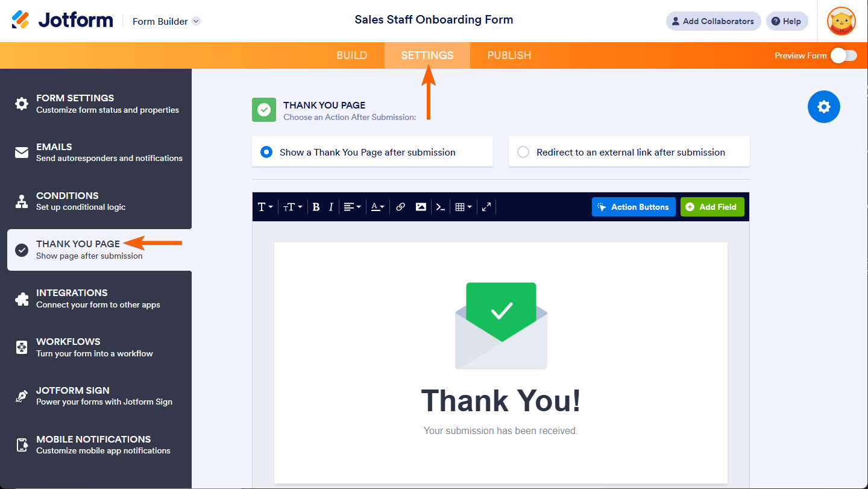The height and width of the screenshot is (489, 868).
Task: Open the user avatar profile menu
Action: tap(841, 21)
